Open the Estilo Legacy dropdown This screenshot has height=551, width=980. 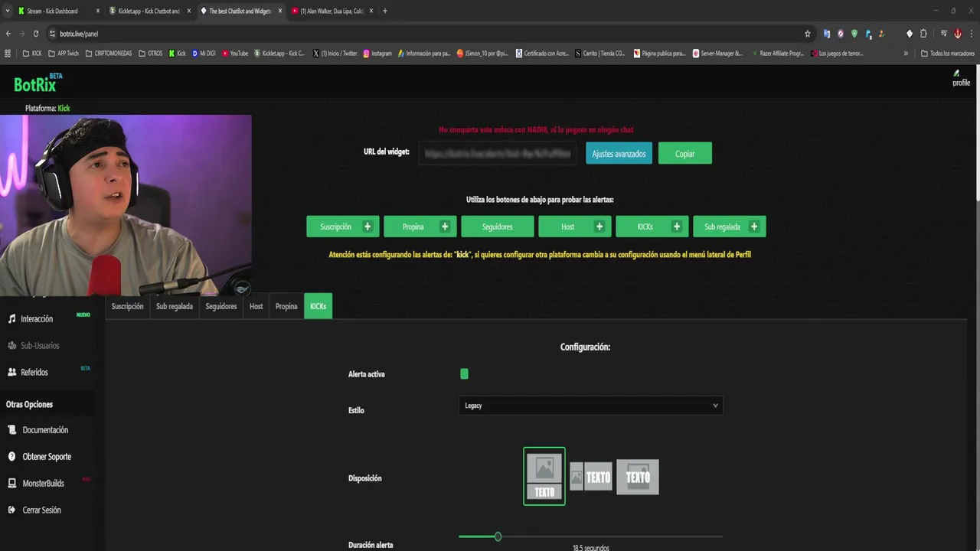(x=590, y=406)
